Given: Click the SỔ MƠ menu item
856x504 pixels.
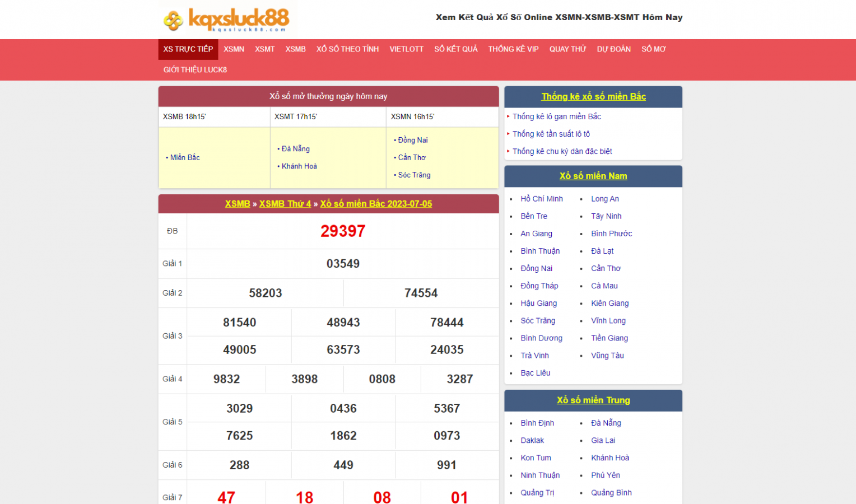Looking at the screenshot, I should tap(653, 49).
